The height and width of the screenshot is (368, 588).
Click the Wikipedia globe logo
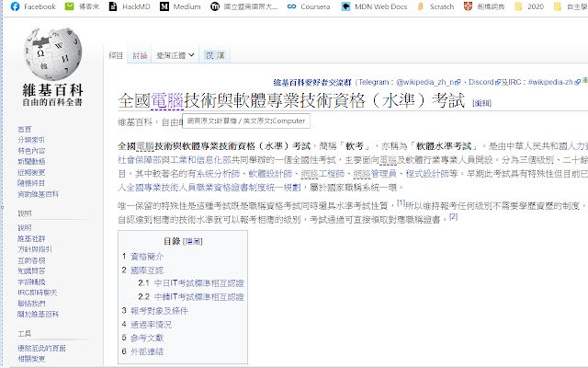click(52, 53)
